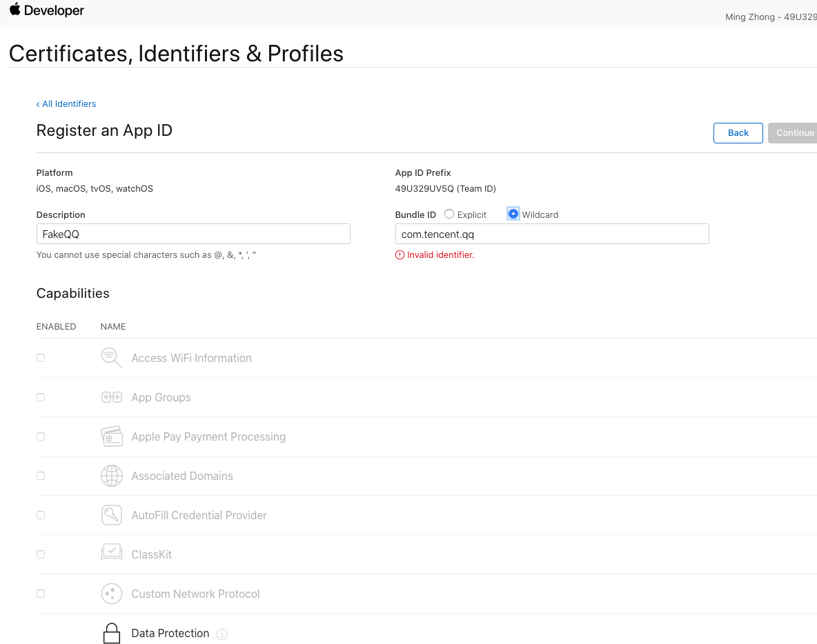Select the Explicit Bundle ID radio button

[449, 214]
